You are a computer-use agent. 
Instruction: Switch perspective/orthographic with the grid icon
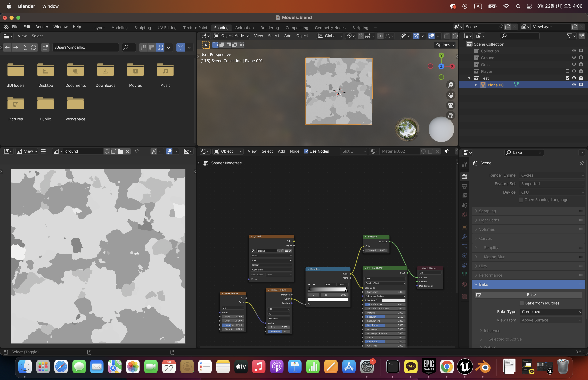[x=451, y=115]
